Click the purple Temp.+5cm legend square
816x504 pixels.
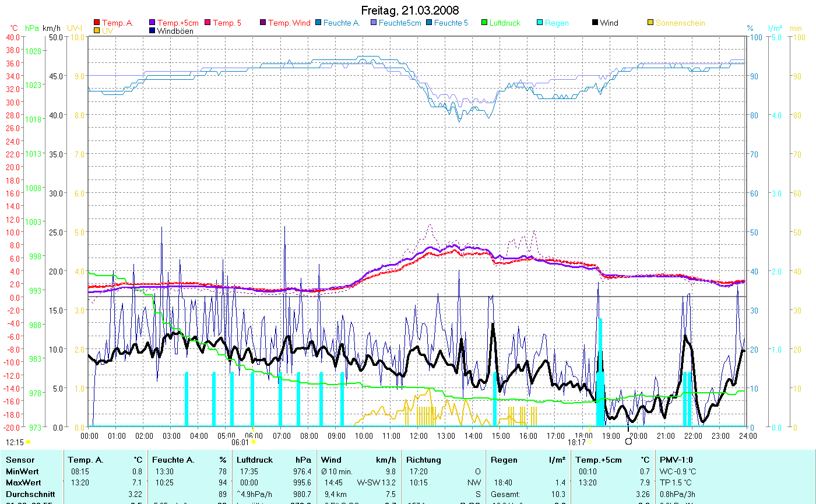click(x=153, y=23)
